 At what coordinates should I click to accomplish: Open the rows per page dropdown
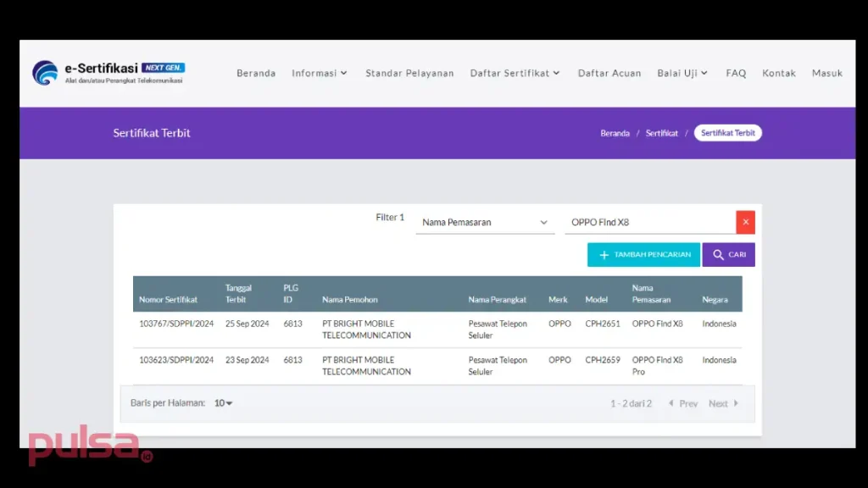click(223, 402)
